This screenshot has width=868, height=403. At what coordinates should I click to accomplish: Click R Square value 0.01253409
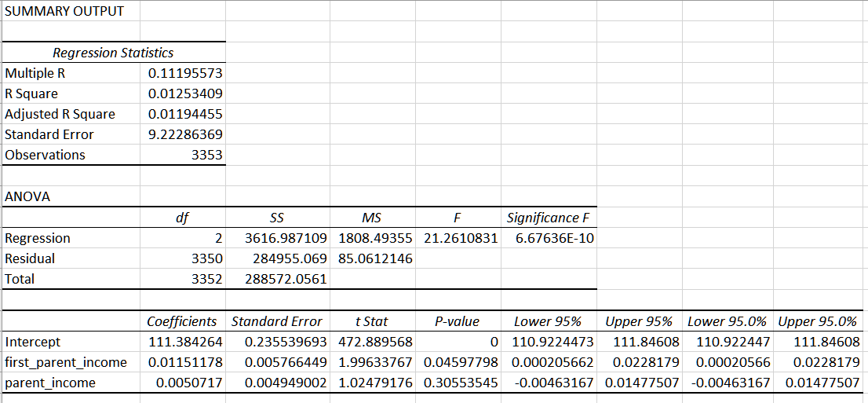point(183,93)
